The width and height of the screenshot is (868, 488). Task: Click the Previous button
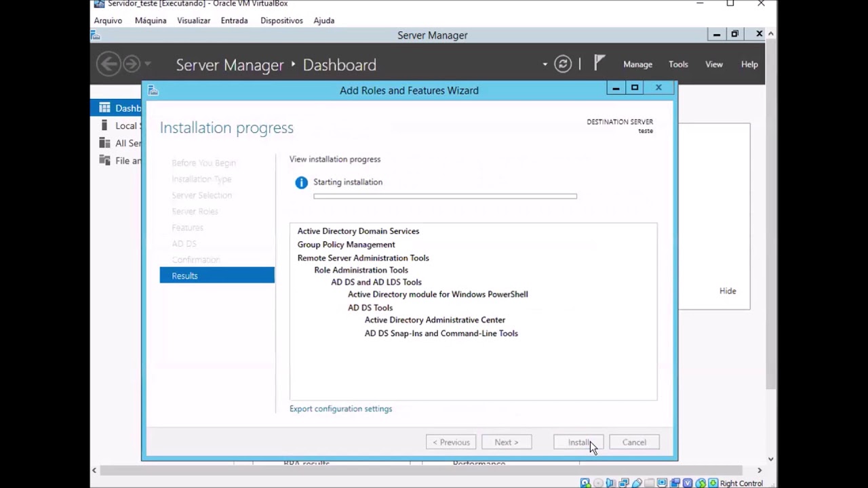pyautogui.click(x=451, y=443)
